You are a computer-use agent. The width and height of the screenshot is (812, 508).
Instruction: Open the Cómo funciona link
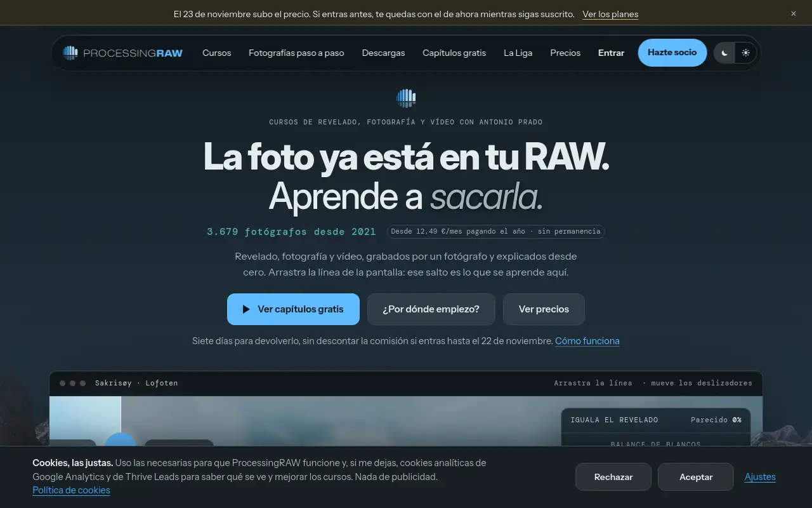point(587,341)
